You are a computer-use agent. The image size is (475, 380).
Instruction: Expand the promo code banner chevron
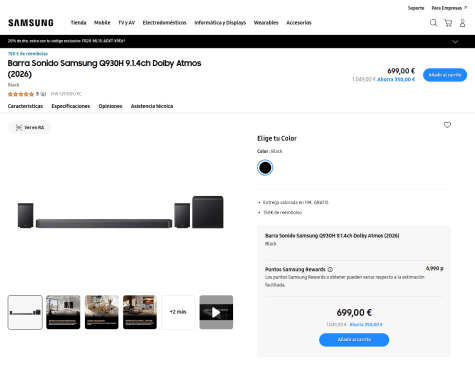(x=455, y=41)
